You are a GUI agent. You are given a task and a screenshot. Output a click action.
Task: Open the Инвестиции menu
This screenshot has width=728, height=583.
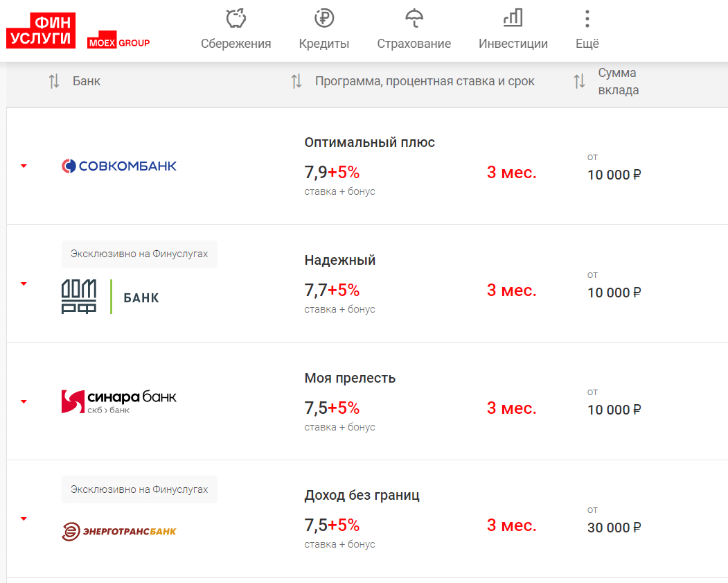tap(513, 44)
